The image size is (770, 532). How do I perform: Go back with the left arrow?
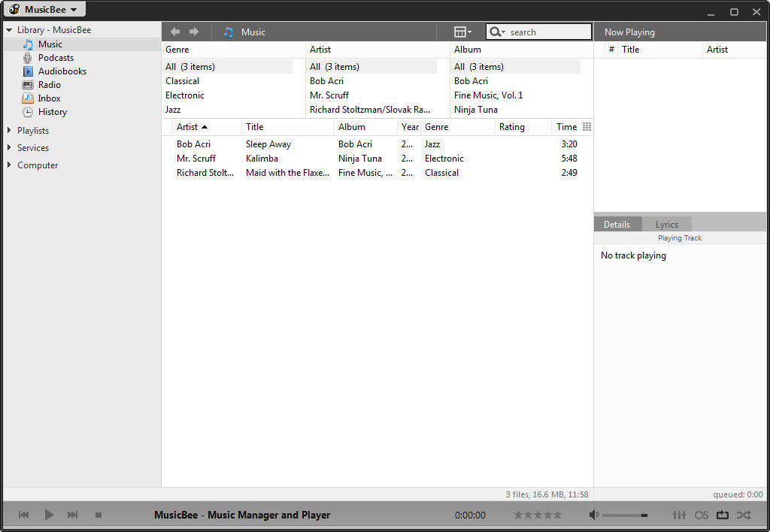[x=174, y=32]
